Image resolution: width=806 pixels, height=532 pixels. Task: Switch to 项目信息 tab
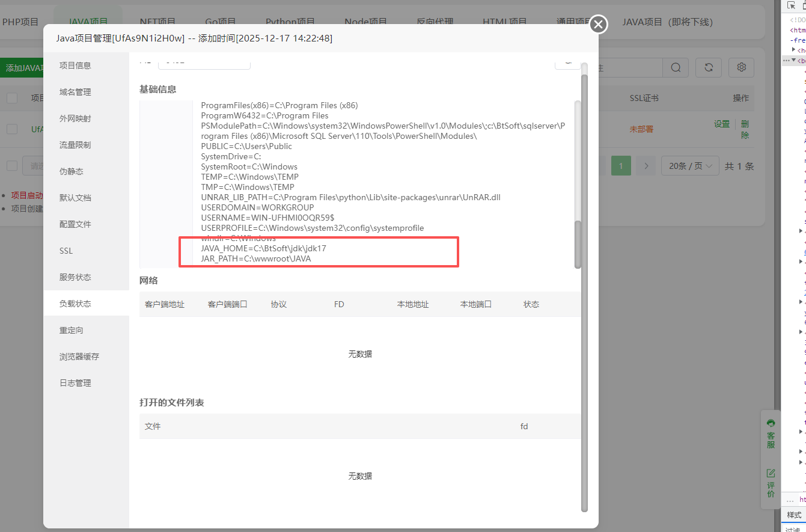click(75, 66)
